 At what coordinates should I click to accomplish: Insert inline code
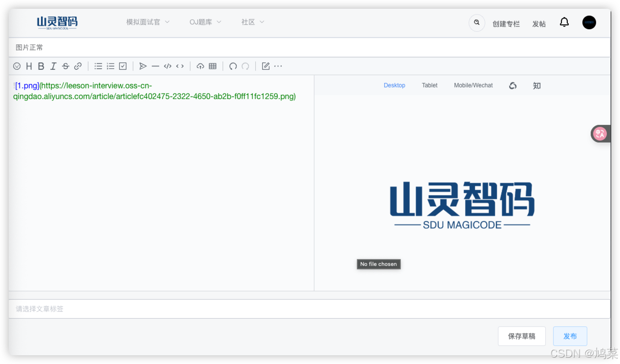pyautogui.click(x=180, y=66)
